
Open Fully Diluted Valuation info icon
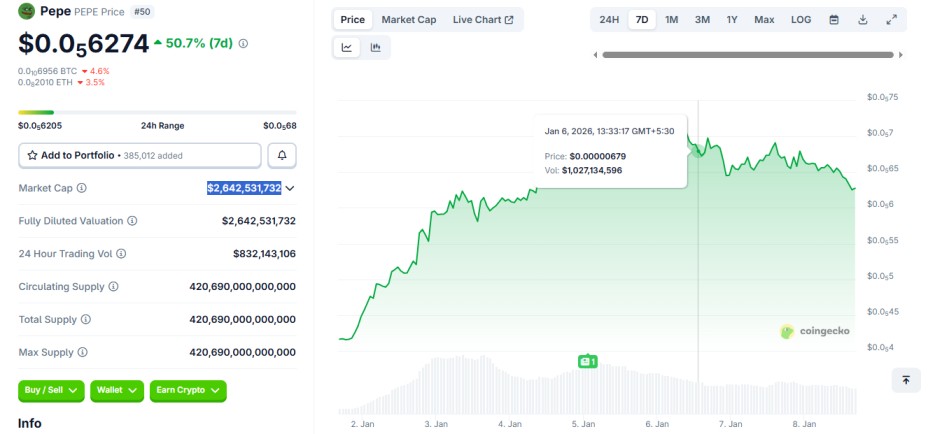click(x=133, y=221)
